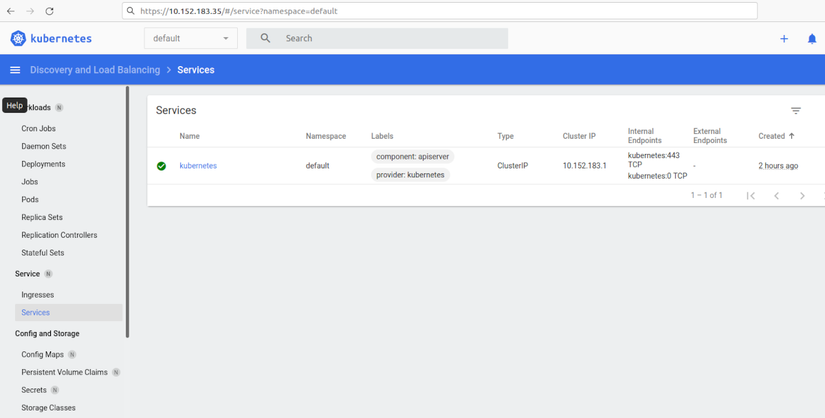Image resolution: width=825 pixels, height=418 pixels.
Task: Click the browser forward arrow
Action: pos(30,11)
